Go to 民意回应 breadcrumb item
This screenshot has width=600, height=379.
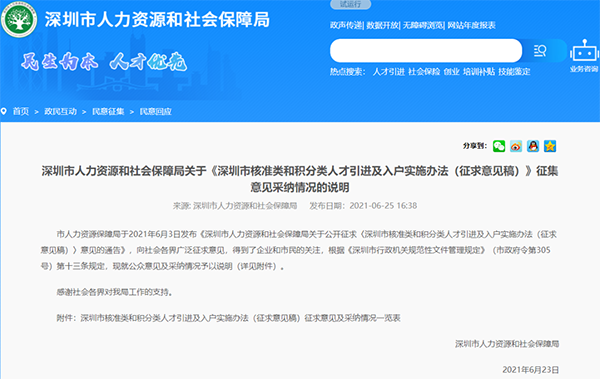click(x=156, y=111)
